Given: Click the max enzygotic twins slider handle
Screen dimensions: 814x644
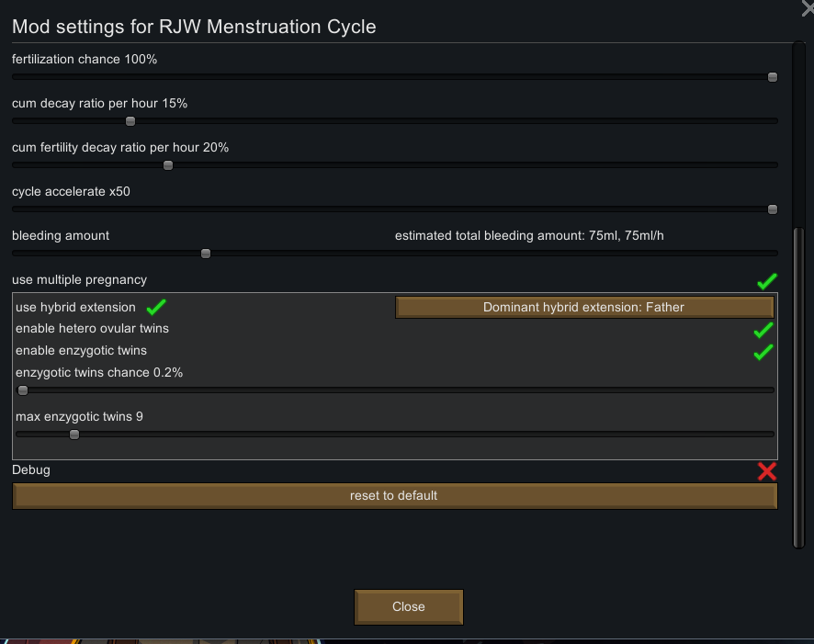Looking at the screenshot, I should coord(74,435).
